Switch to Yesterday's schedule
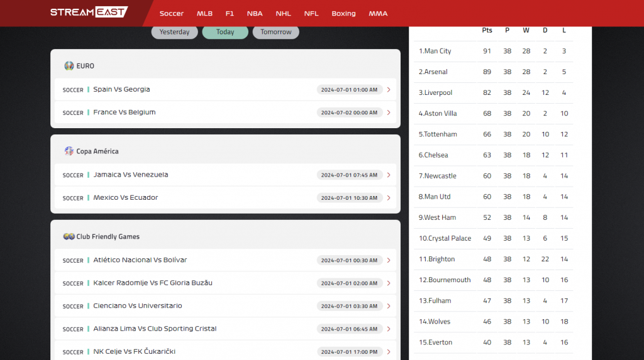This screenshot has width=644, height=360. click(174, 32)
